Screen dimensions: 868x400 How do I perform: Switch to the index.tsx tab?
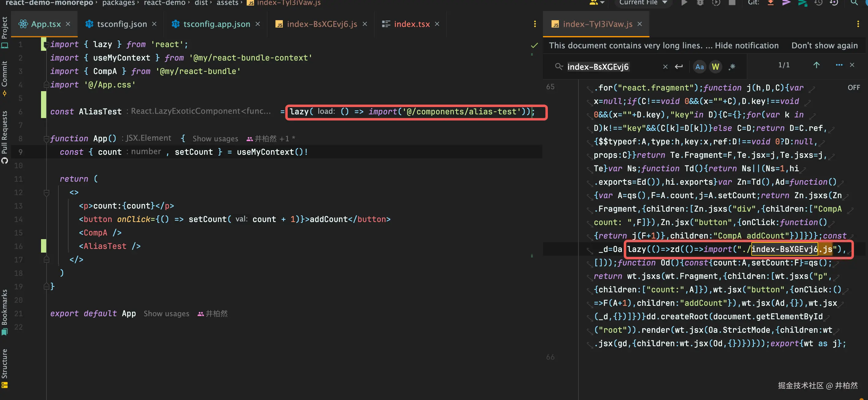pos(411,24)
